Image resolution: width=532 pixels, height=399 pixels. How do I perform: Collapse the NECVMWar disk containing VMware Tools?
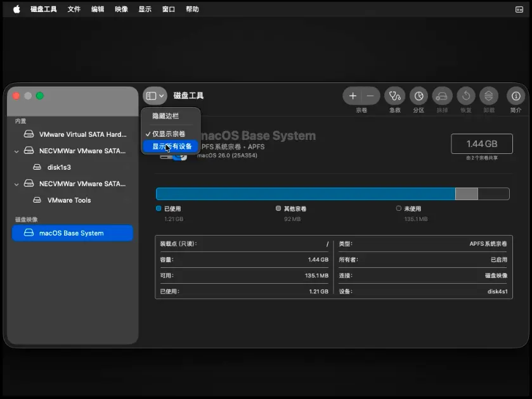(x=16, y=184)
